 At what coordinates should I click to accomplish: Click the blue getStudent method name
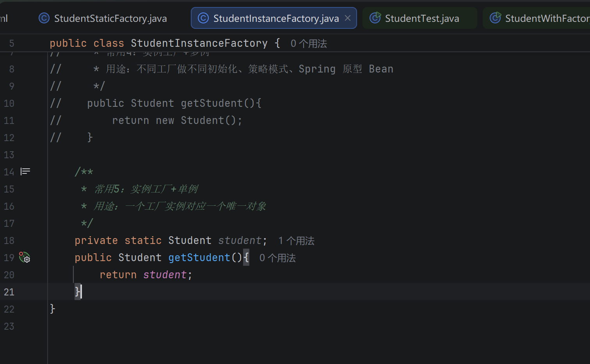click(x=199, y=258)
